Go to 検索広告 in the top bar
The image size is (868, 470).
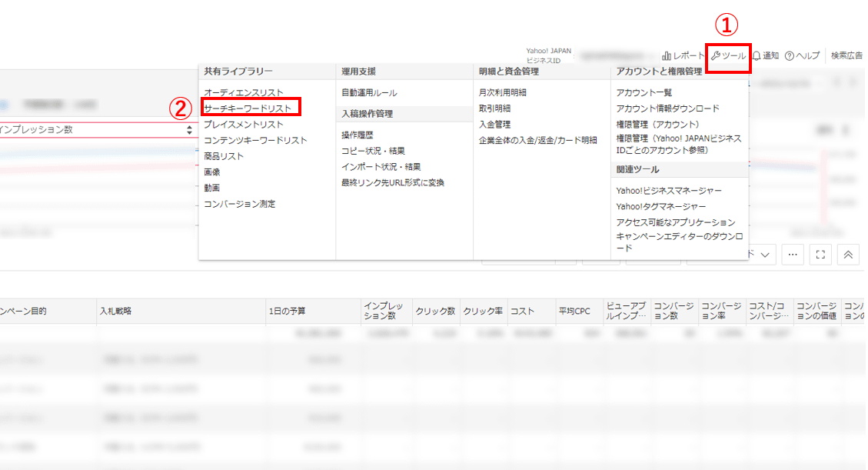tap(846, 56)
